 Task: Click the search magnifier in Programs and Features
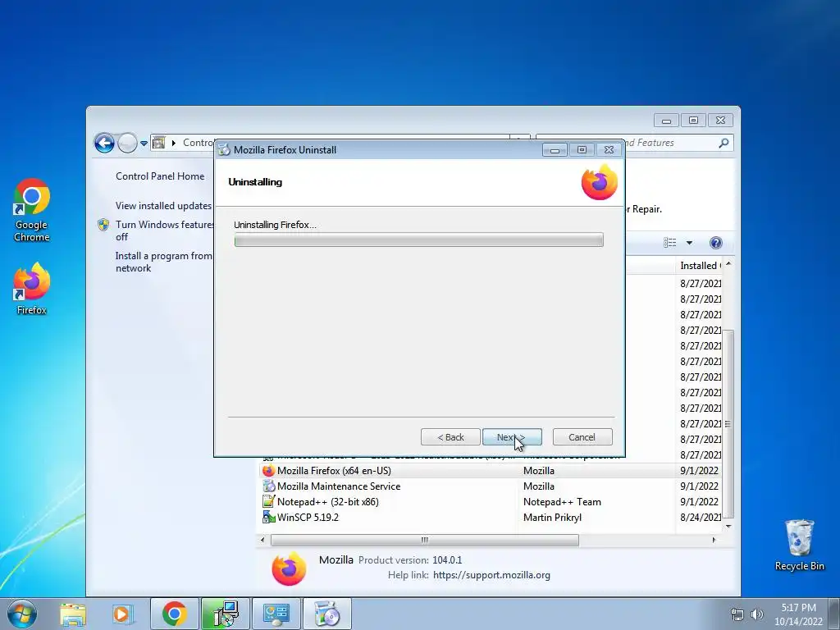tap(724, 143)
